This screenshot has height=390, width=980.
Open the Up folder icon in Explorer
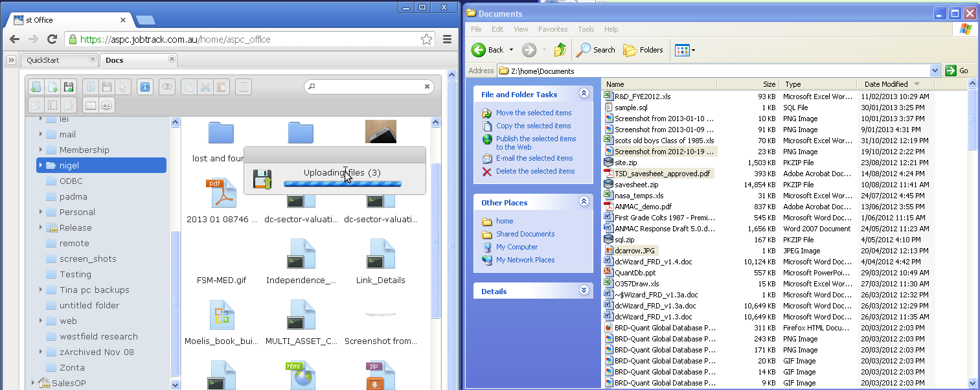tap(560, 50)
